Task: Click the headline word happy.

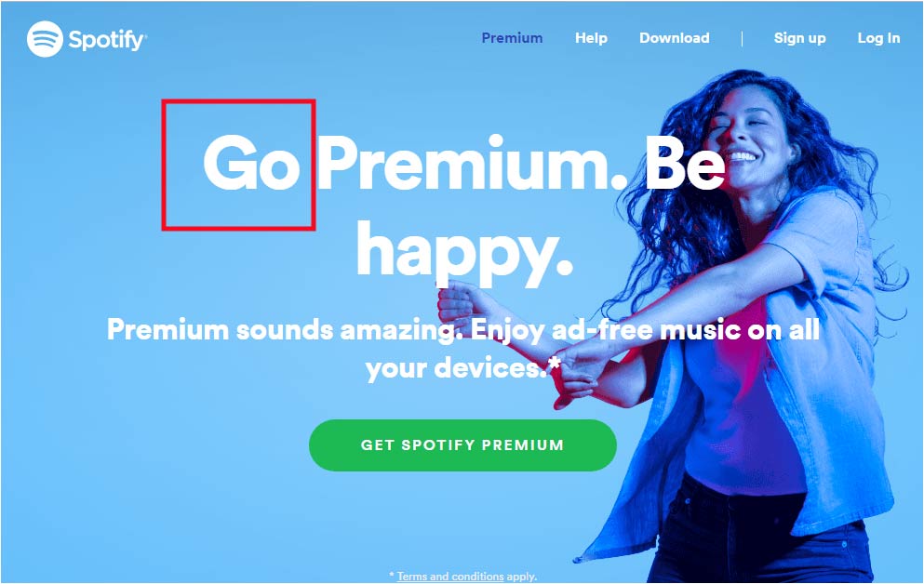Action: click(464, 251)
